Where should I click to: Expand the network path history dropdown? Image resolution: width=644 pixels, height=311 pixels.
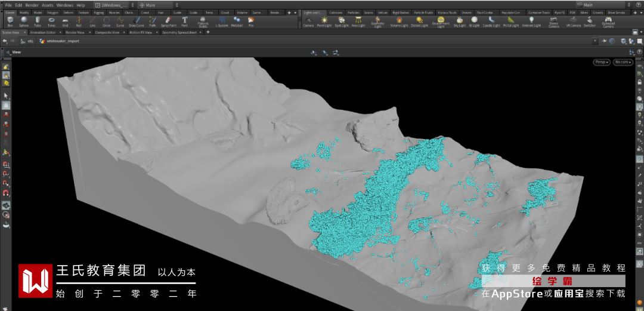click(x=595, y=41)
